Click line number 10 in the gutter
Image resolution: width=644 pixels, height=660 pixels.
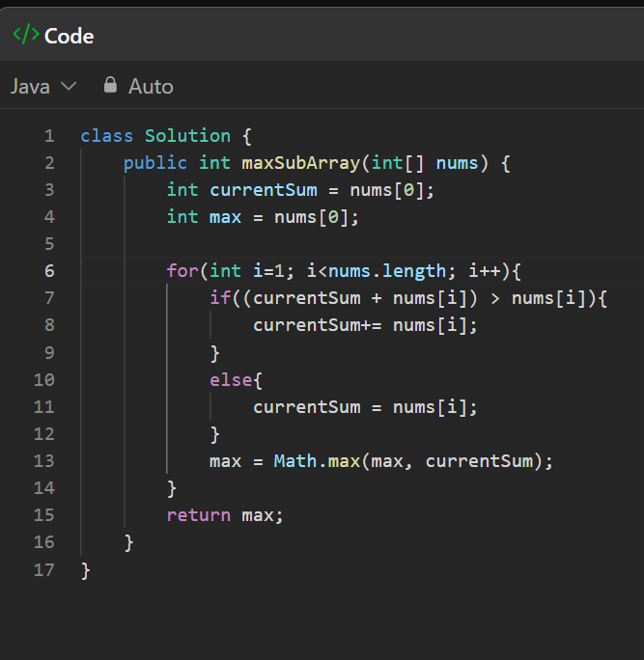click(44, 380)
